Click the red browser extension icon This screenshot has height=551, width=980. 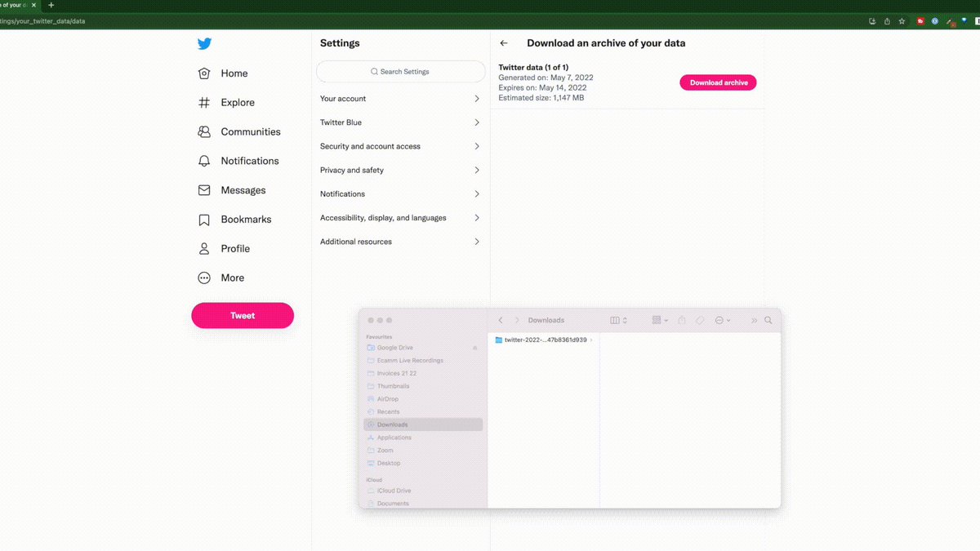(x=920, y=21)
